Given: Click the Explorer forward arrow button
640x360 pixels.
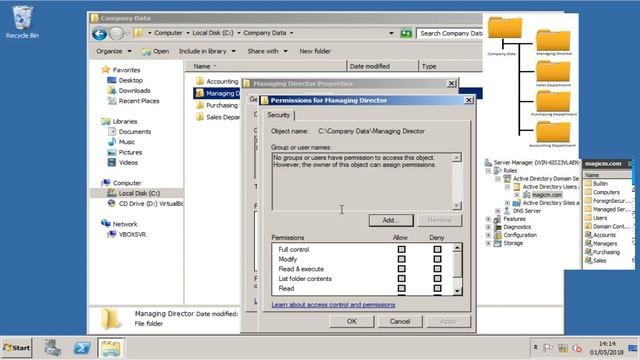Looking at the screenshot, I should pyautogui.click(x=116, y=33).
